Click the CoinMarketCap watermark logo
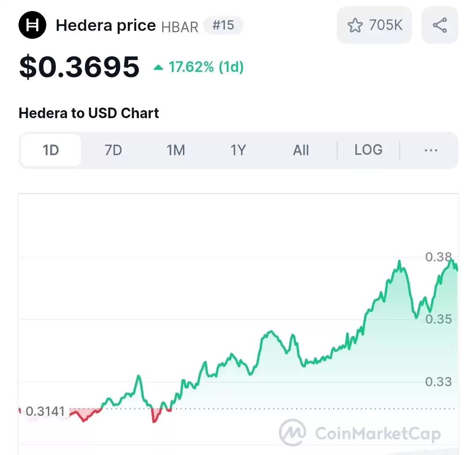 tap(360, 433)
